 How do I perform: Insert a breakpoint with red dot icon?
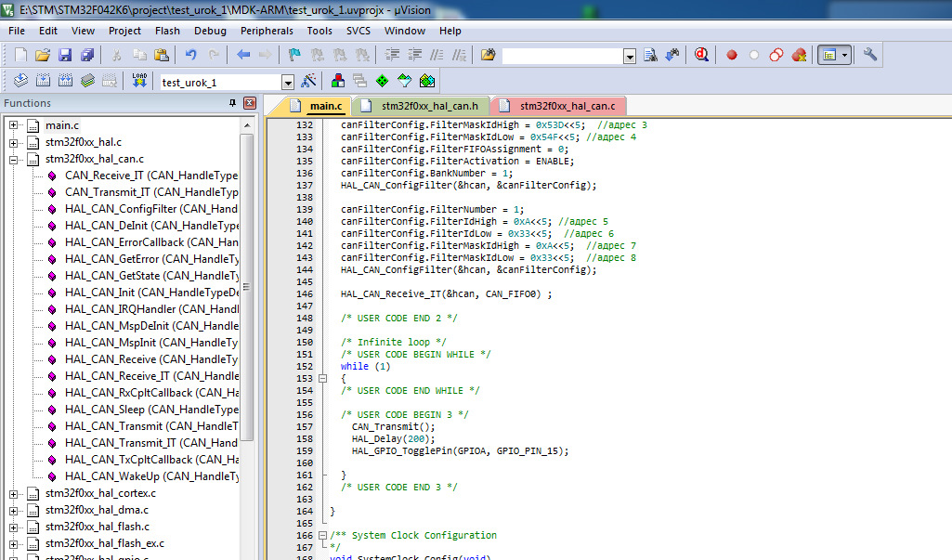pyautogui.click(x=732, y=55)
